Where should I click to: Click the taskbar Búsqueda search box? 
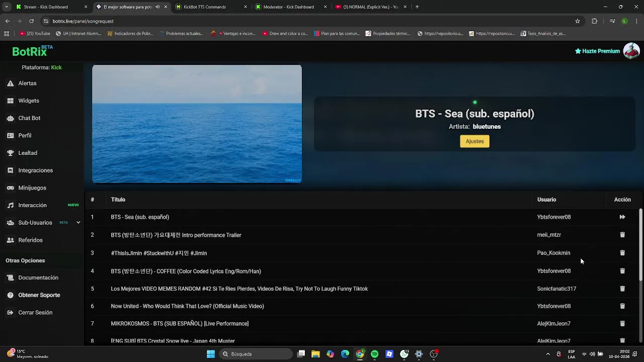point(257,354)
